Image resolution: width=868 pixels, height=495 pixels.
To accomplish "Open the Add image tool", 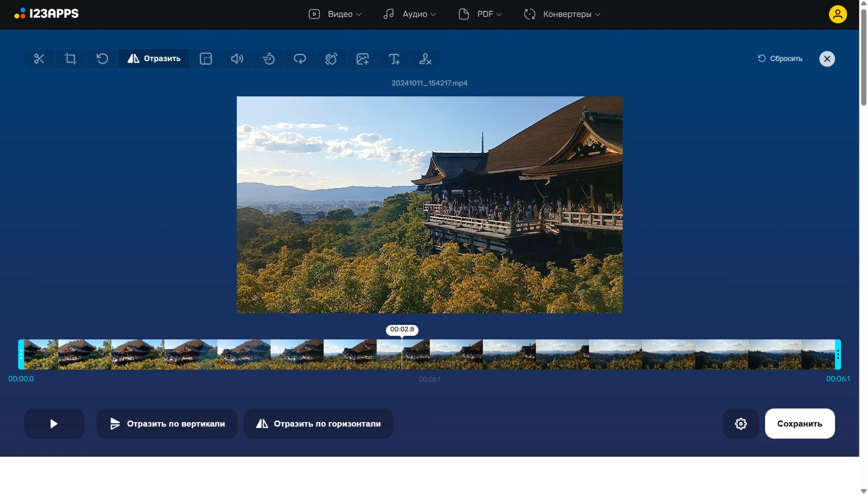I will pos(363,59).
